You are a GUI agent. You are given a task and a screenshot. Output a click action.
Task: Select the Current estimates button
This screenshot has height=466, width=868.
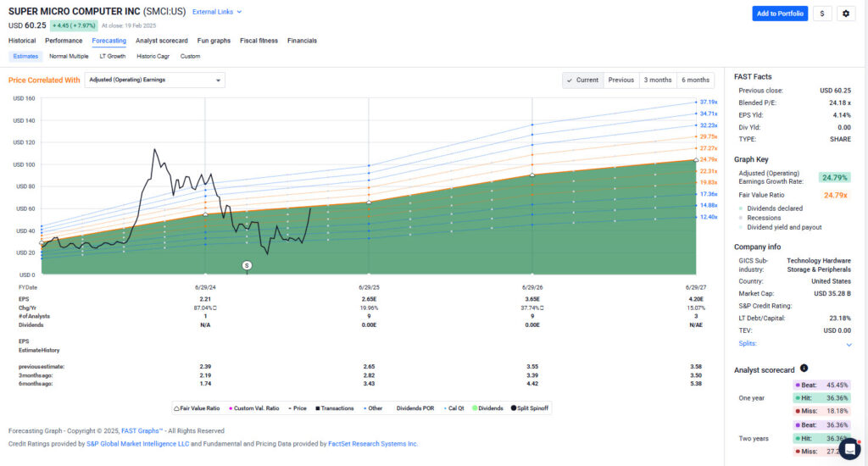click(x=583, y=80)
